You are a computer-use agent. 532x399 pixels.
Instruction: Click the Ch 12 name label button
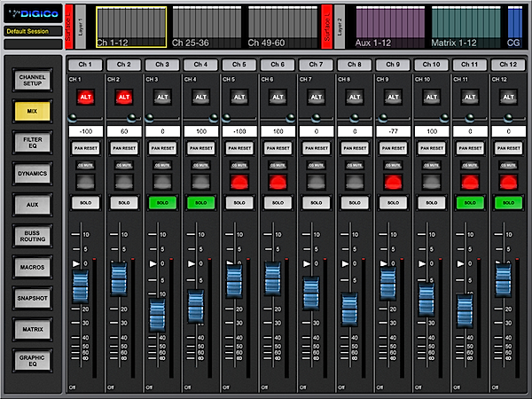tap(508, 65)
